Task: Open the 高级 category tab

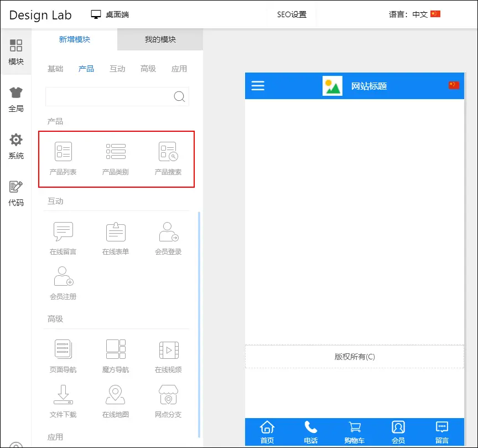Action: 148,69
